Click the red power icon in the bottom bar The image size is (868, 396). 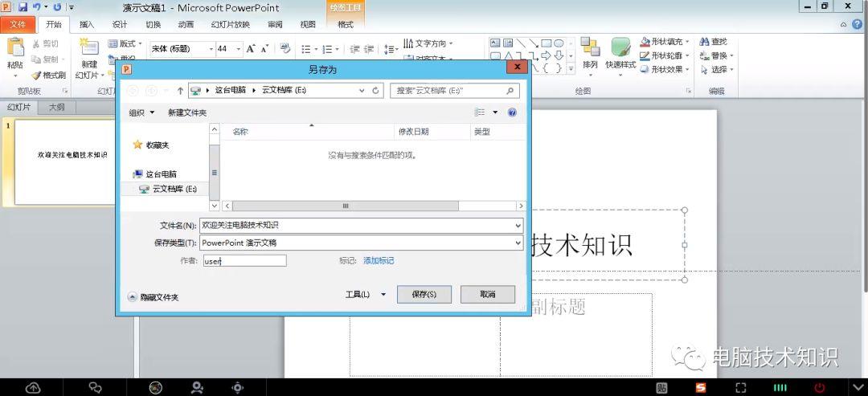point(819,388)
